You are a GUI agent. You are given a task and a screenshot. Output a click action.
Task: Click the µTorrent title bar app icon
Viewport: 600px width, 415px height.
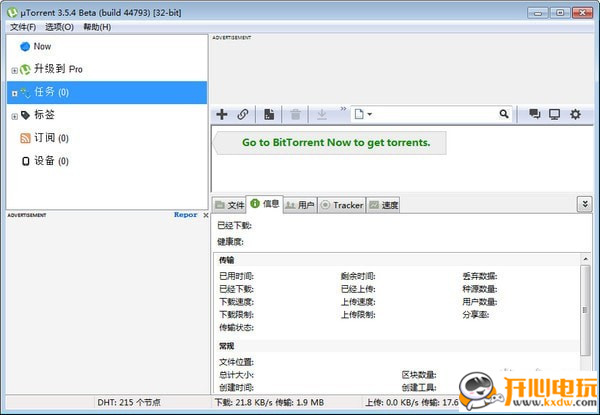(12, 12)
